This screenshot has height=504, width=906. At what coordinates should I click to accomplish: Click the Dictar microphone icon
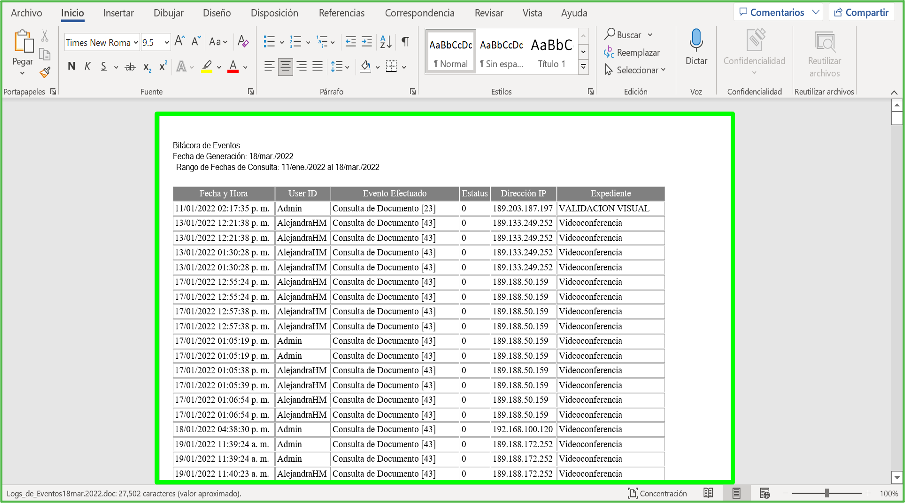[696, 40]
